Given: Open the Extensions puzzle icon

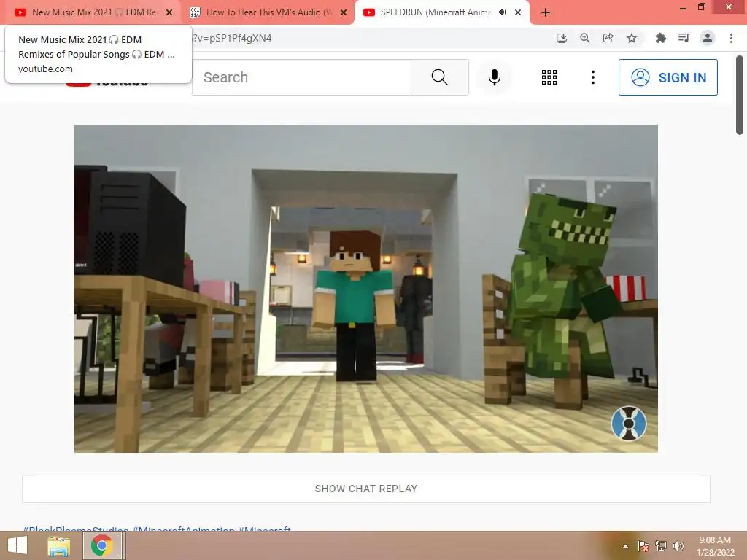Looking at the screenshot, I should pos(660,38).
